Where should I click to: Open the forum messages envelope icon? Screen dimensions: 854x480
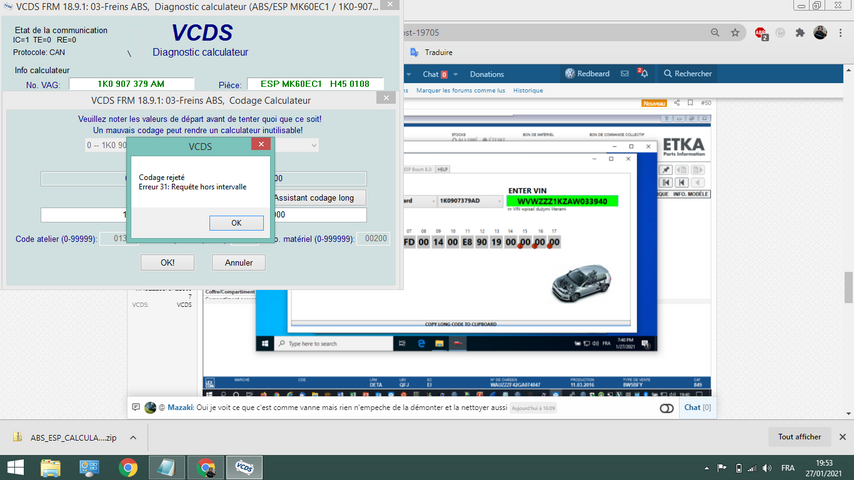[625, 74]
